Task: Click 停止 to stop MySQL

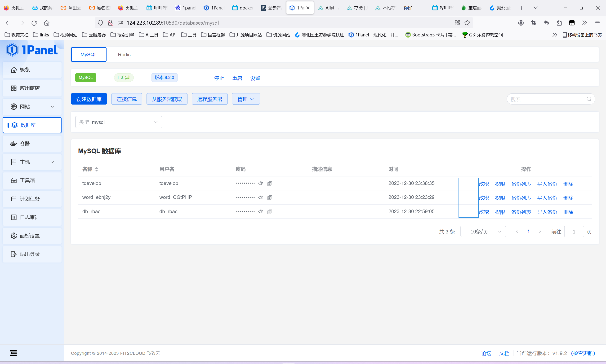Action: [x=219, y=78]
